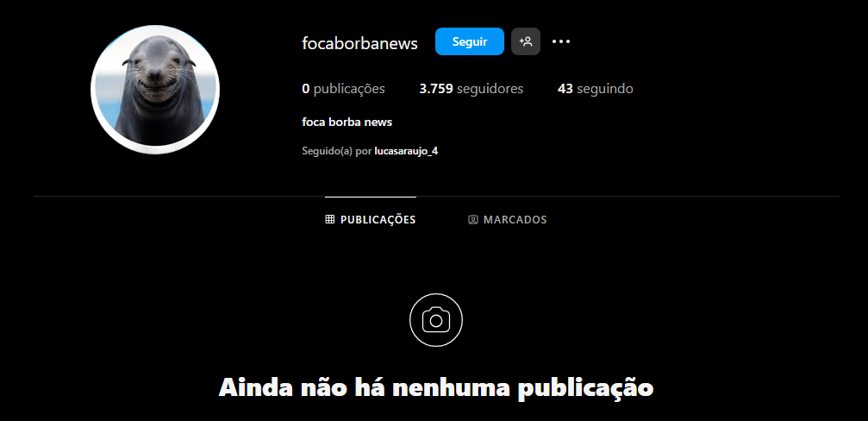Click the foca borba news display name
868x421 pixels.
coord(347,122)
